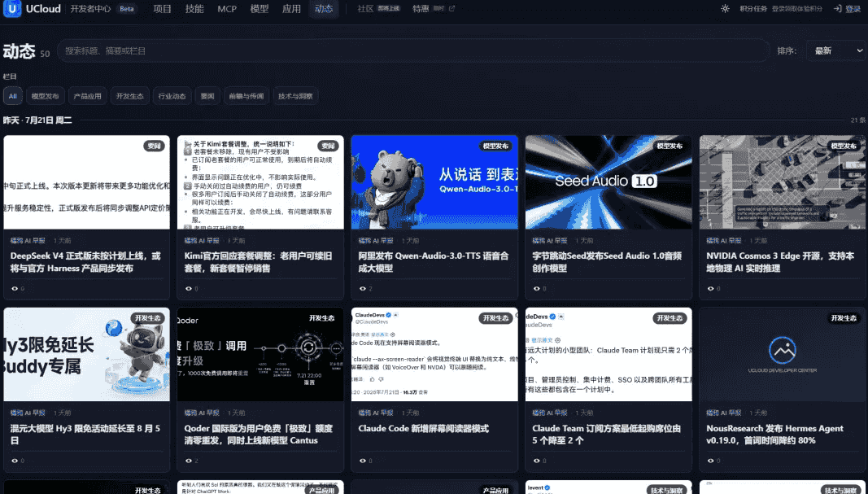Open Seed Audio 1.0 thumbnail
The height and width of the screenshot is (494, 868).
tap(608, 182)
